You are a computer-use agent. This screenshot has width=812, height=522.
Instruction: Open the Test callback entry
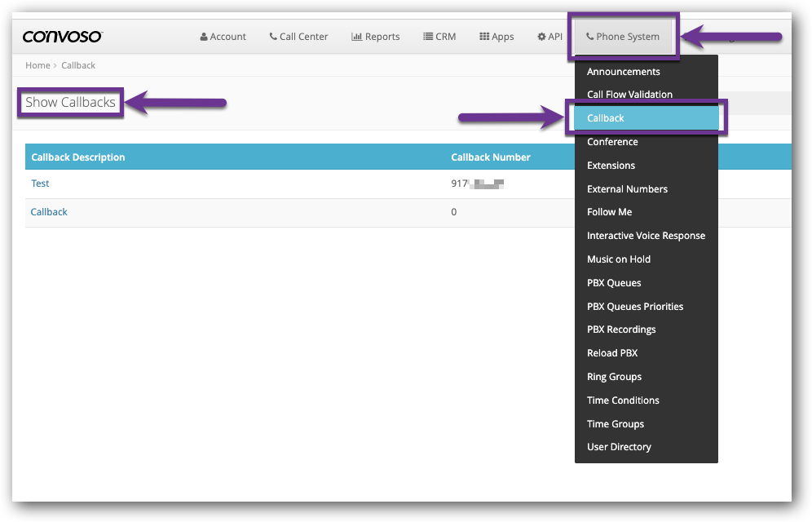click(x=40, y=184)
